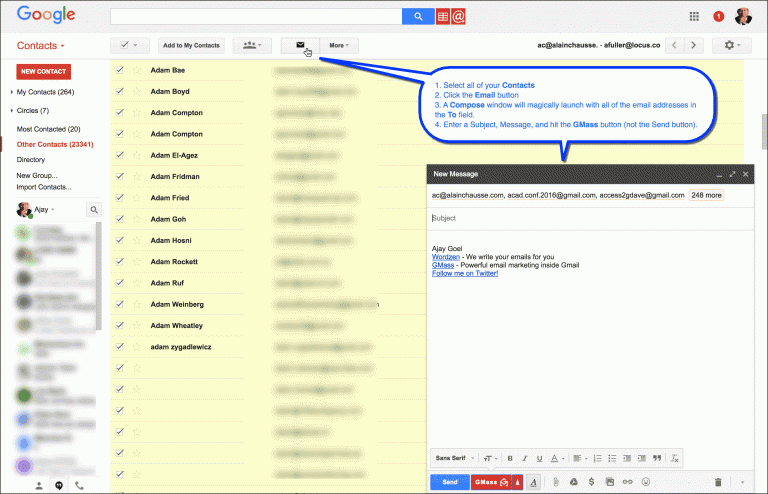Click the Email envelope button in toolbar
Screen dimensions: 768x494
click(299, 45)
